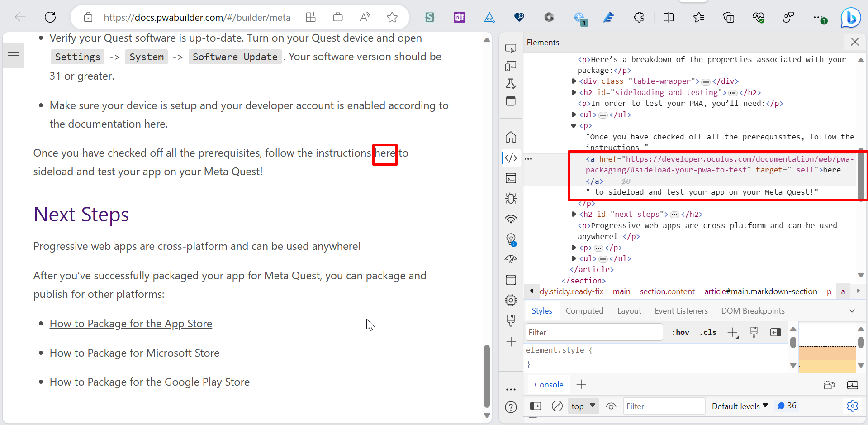Type in the Styles filter input field
This screenshot has height=425, width=868.
(x=593, y=332)
